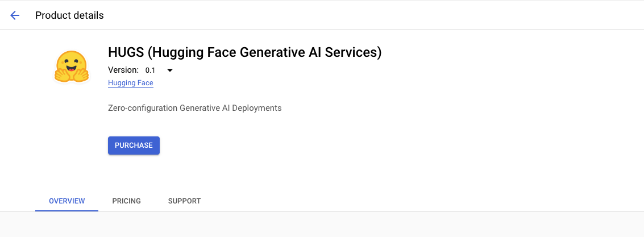Expand the version dropdown arrow
The height and width of the screenshot is (237, 644).
coord(169,70)
